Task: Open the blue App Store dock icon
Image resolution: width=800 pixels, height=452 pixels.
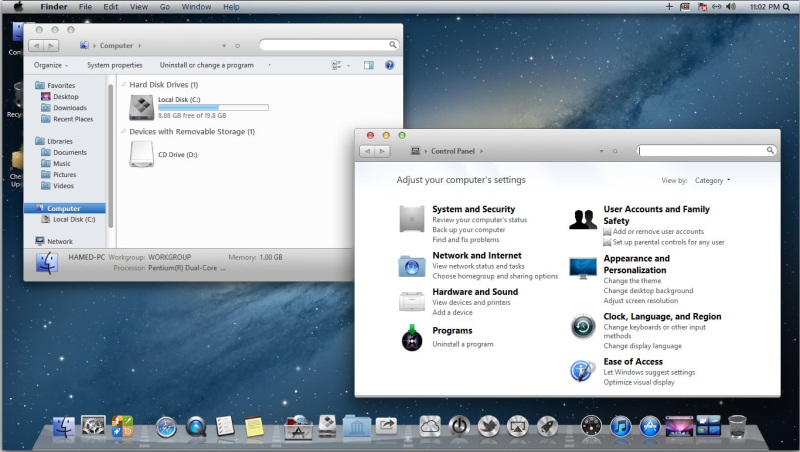Action: pos(650,426)
